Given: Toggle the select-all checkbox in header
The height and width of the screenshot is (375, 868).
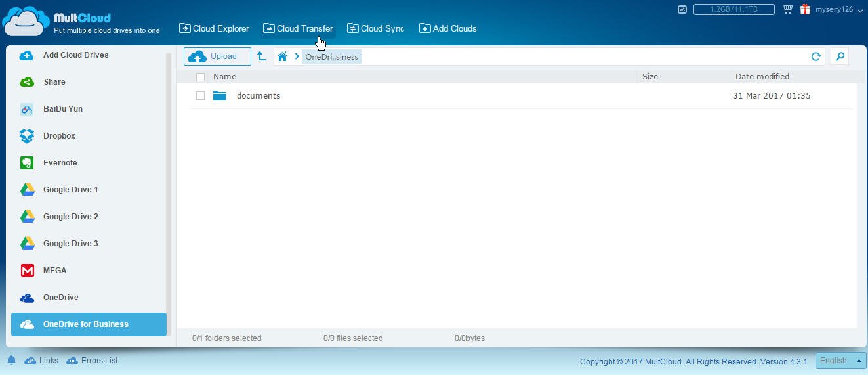Looking at the screenshot, I should point(201,77).
